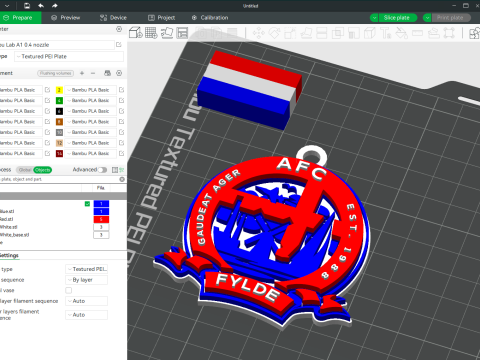Viewport: 480px width, 360px height.
Task: Click dark red filament 14 color swatch
Action: pos(59,153)
